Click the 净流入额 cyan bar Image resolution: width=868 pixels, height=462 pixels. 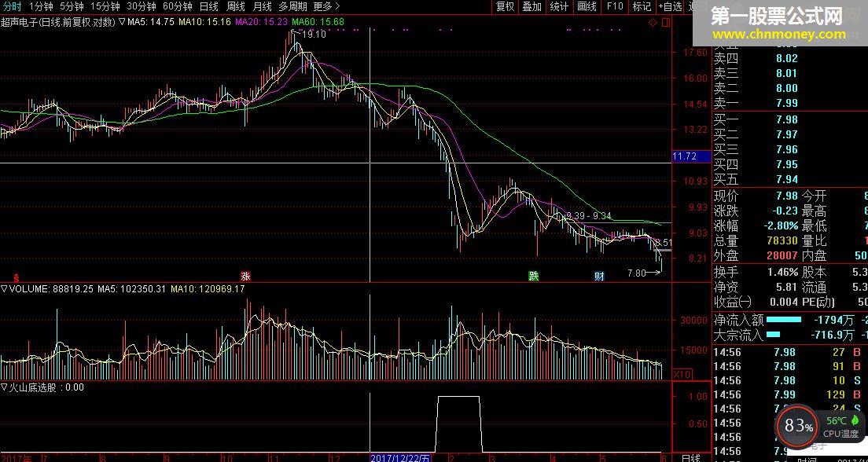tap(784, 319)
